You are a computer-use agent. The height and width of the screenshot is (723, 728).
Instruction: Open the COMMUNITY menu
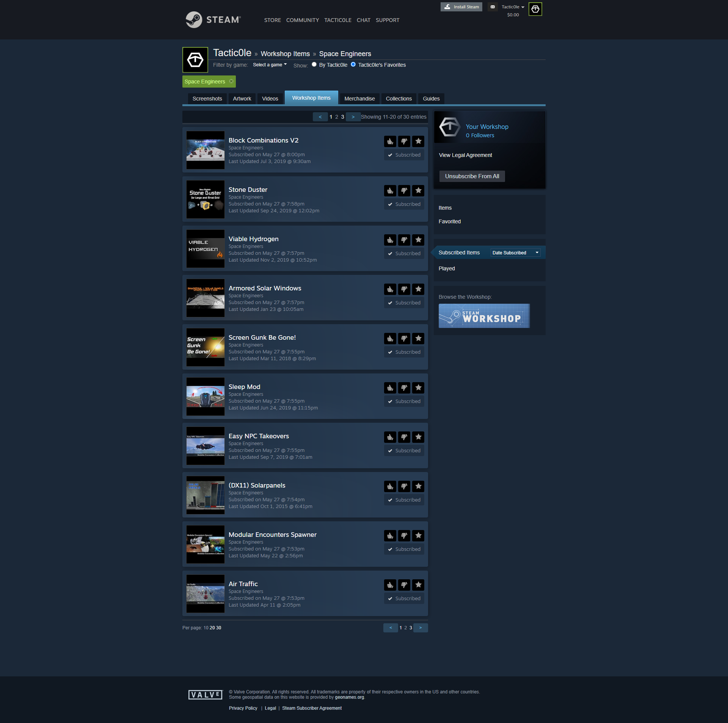point(302,20)
